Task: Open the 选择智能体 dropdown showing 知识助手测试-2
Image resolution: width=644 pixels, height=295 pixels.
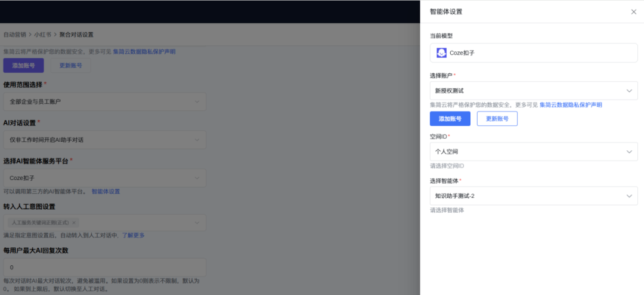Action: pyautogui.click(x=534, y=196)
